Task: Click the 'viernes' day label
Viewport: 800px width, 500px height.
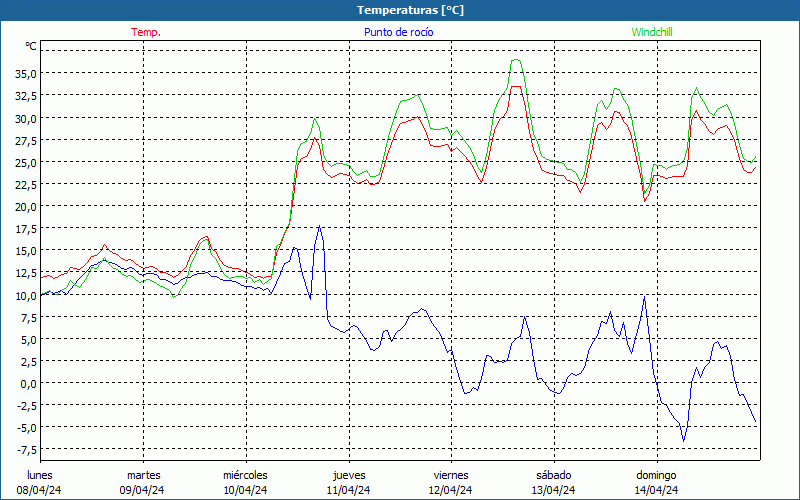Action: [x=451, y=475]
